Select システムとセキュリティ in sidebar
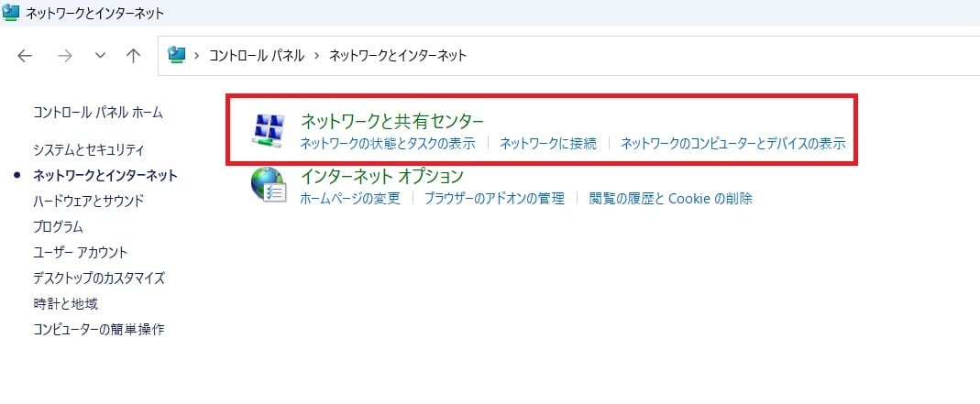This screenshot has height=404, width=980. [x=89, y=150]
